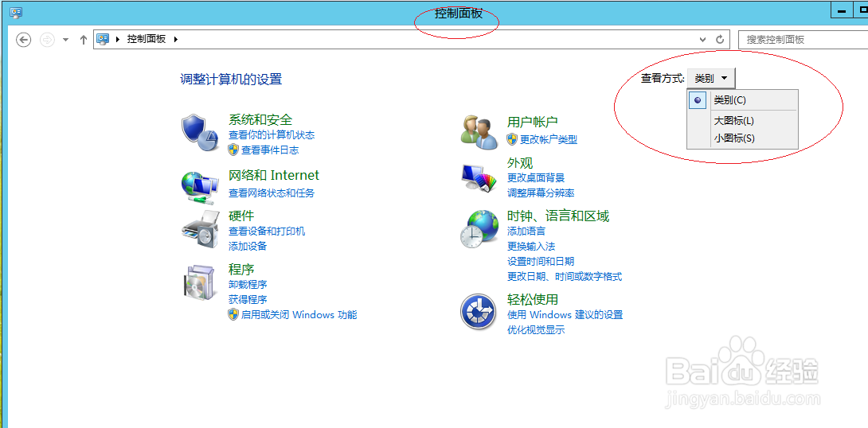Screen dimensions: 868x428
Task: Click the Control Panel icon in address bar
Action: [x=104, y=39]
